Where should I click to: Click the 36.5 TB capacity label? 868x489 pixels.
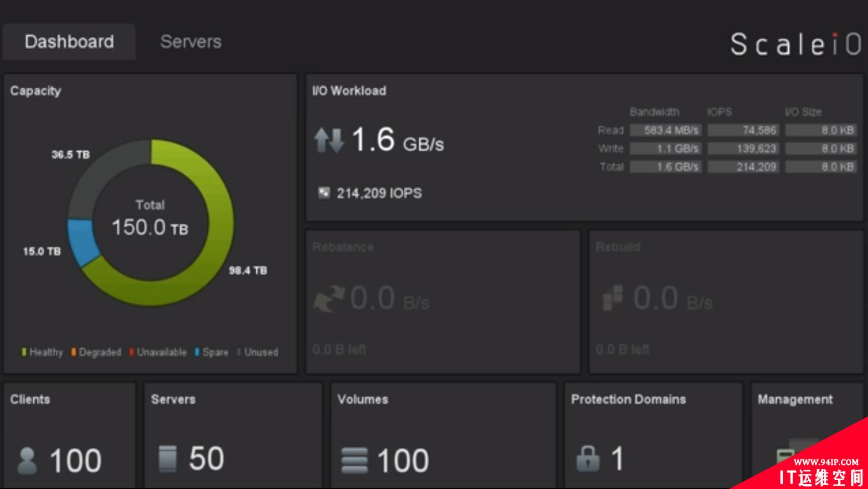(x=71, y=155)
